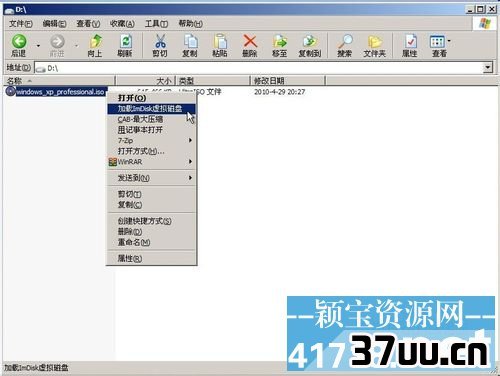
Task: Click the scissors Cut icon
Action: click(x=160, y=42)
